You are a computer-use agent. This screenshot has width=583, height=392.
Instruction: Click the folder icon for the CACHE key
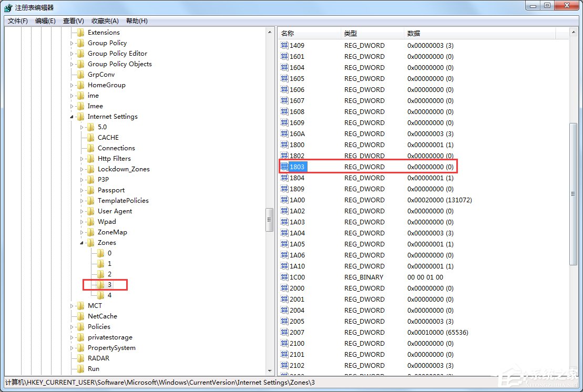(x=91, y=137)
